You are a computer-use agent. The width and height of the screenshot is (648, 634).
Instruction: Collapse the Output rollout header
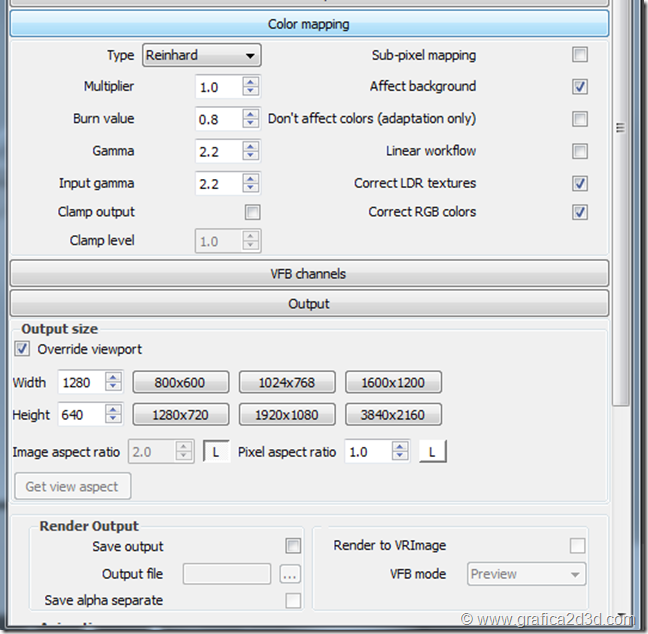309,303
